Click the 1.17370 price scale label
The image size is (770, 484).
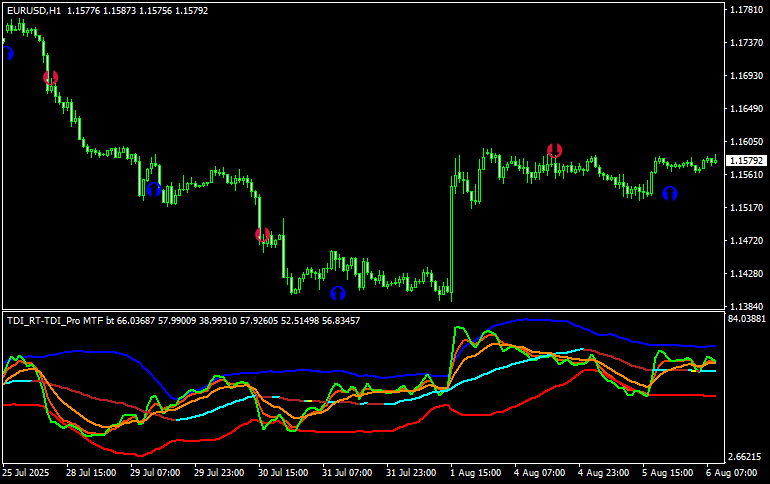[x=746, y=43]
